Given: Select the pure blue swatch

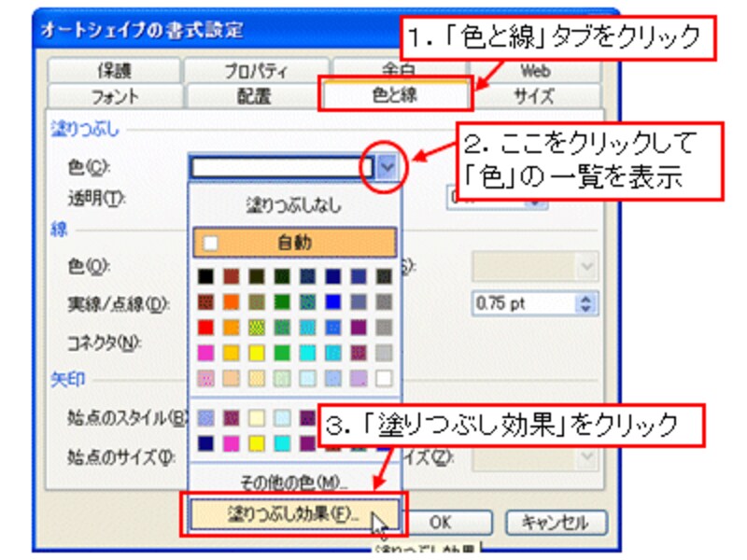Looking at the screenshot, I should click(333, 301).
